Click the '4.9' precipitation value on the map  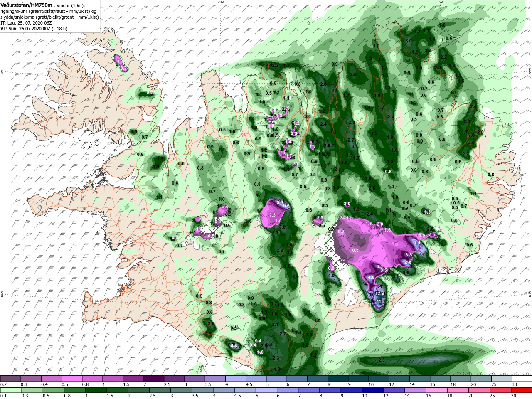331,276
